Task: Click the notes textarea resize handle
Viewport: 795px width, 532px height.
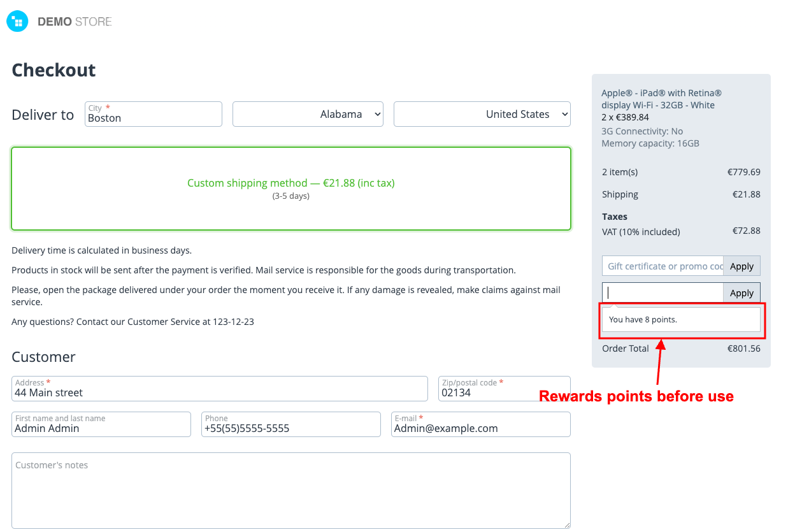Action: coord(566,524)
